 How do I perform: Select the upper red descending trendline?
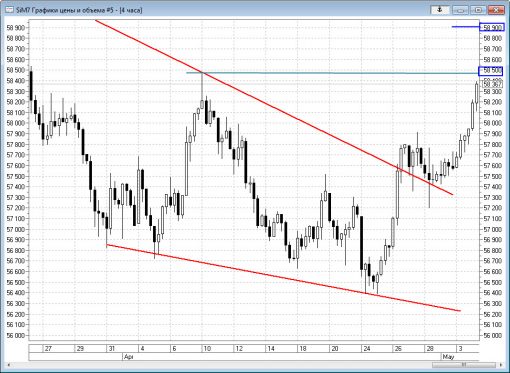(273, 107)
